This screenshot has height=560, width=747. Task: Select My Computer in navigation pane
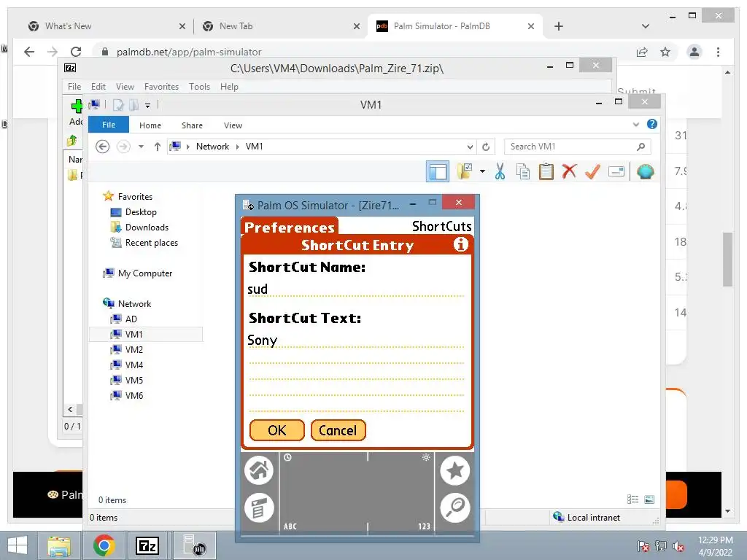[145, 273]
